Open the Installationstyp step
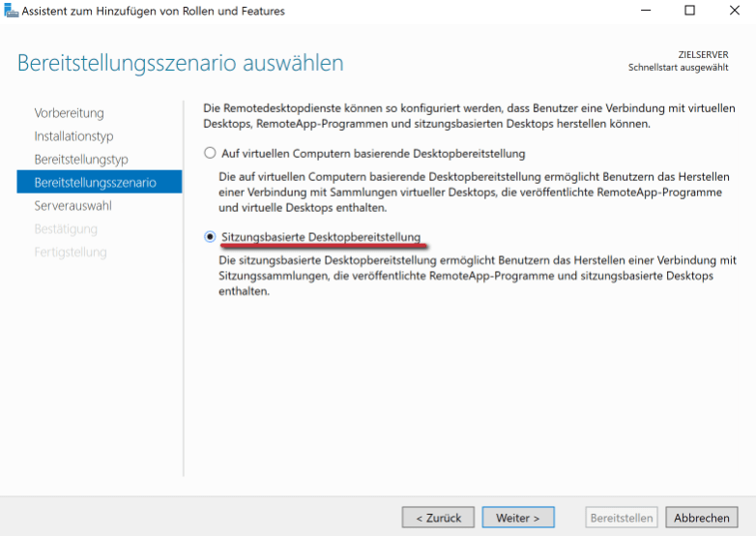Viewport: 756px width, 536px height. click(73, 136)
